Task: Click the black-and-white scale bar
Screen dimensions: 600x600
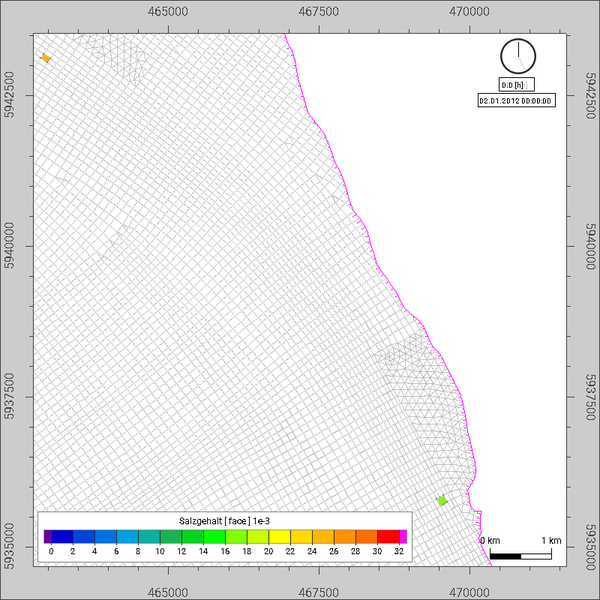Action: (520, 556)
